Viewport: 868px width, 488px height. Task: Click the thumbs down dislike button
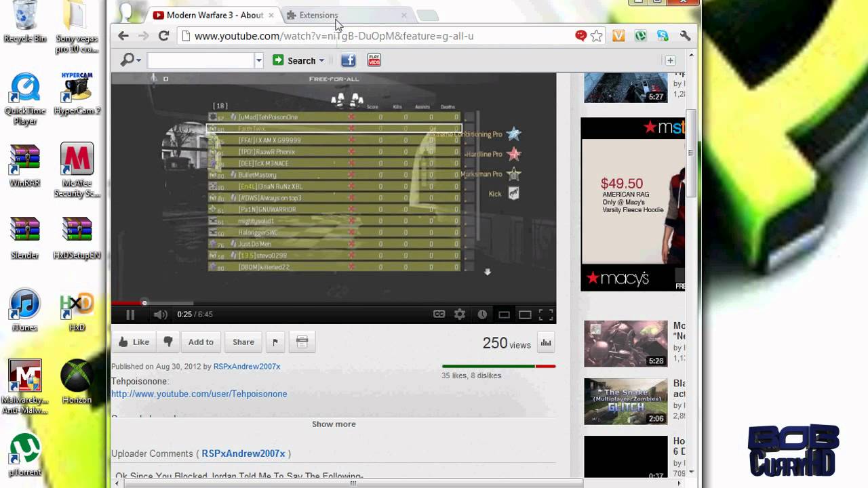tap(168, 342)
